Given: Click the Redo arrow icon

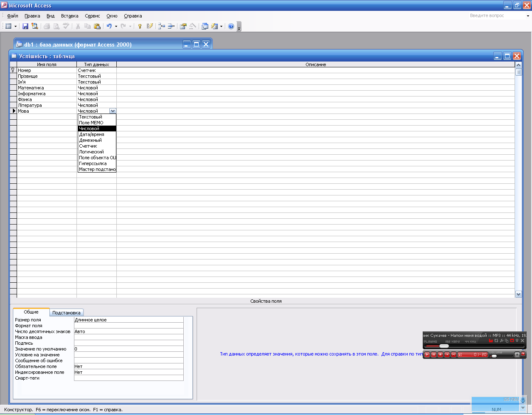Looking at the screenshot, I should point(123,26).
